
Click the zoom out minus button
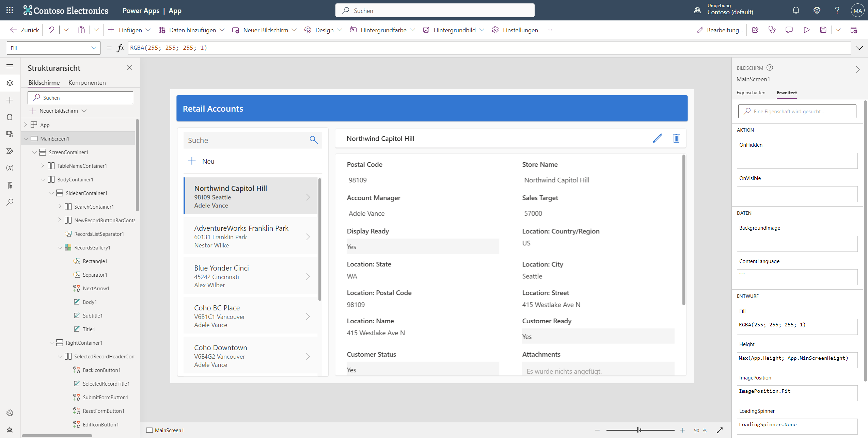597,431
